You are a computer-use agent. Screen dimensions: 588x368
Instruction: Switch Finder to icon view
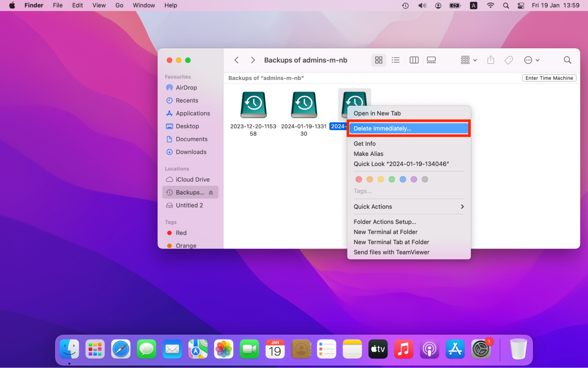coord(379,60)
